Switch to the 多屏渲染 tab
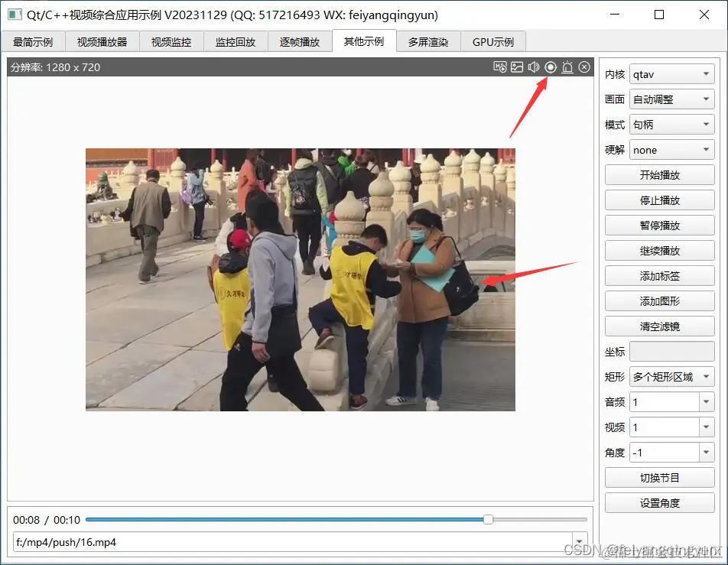The height and width of the screenshot is (565, 728). tap(428, 42)
